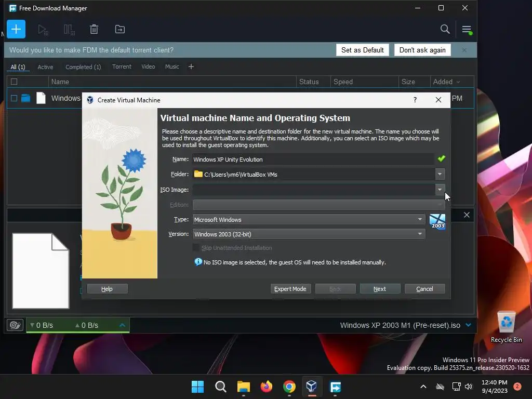Screen dimensions: 532x399
Task: Toggle snail mode in the FDM status bar
Action: (x=15, y=325)
